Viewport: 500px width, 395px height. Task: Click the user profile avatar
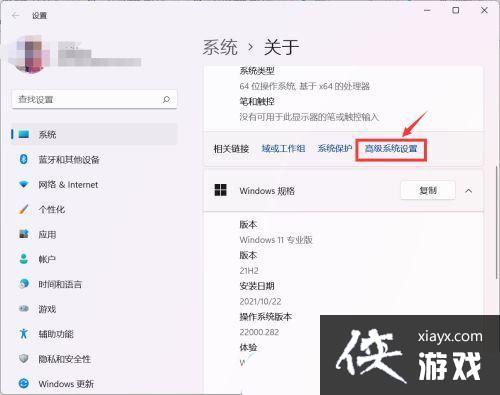[x=31, y=53]
